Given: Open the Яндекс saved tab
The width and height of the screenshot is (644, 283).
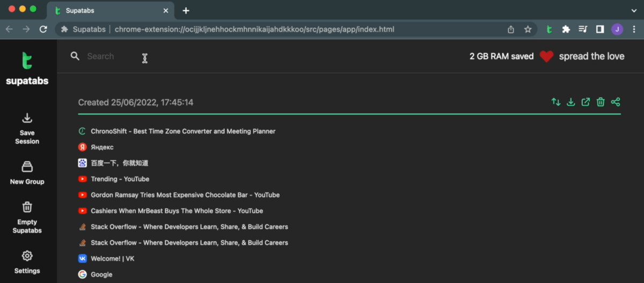Looking at the screenshot, I should pyautogui.click(x=102, y=147).
